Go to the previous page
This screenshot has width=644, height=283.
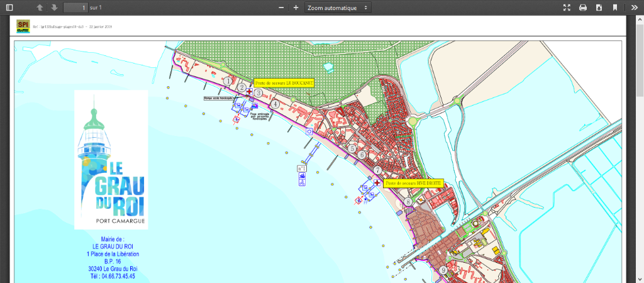(x=40, y=8)
